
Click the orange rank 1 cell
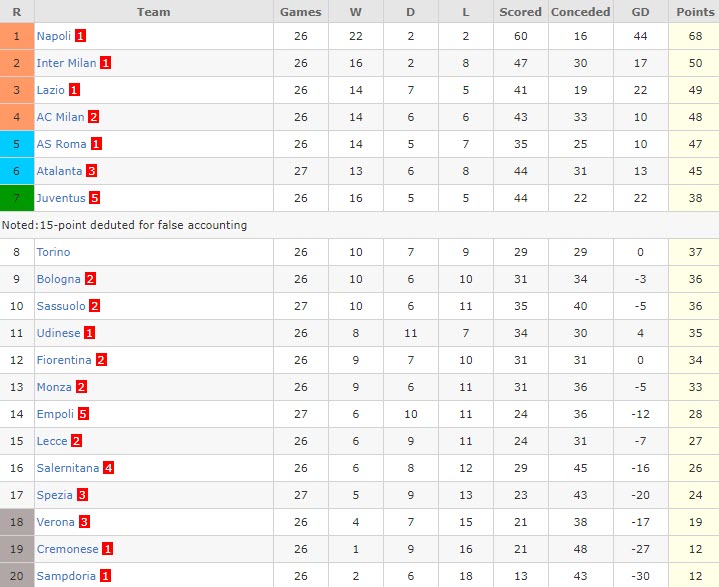click(x=17, y=36)
